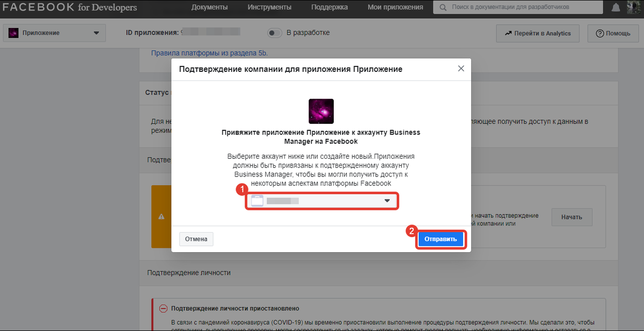Click 'Перейти в Analytics' button
The height and width of the screenshot is (331, 644).
coord(538,33)
